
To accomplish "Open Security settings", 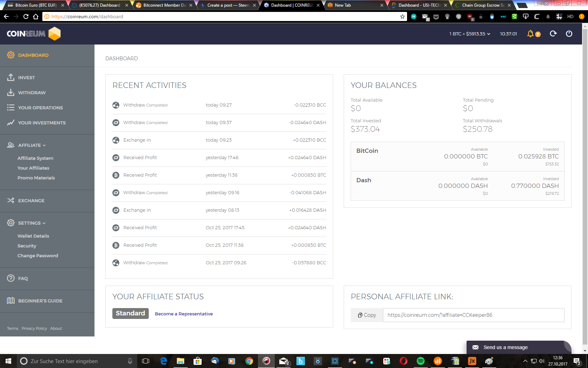I will (x=27, y=246).
